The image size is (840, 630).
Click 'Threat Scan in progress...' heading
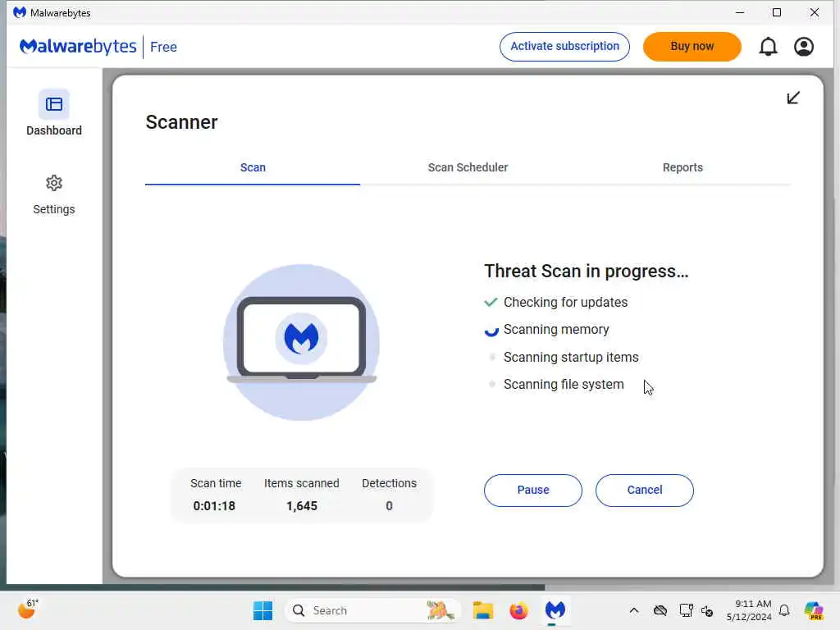(x=586, y=271)
